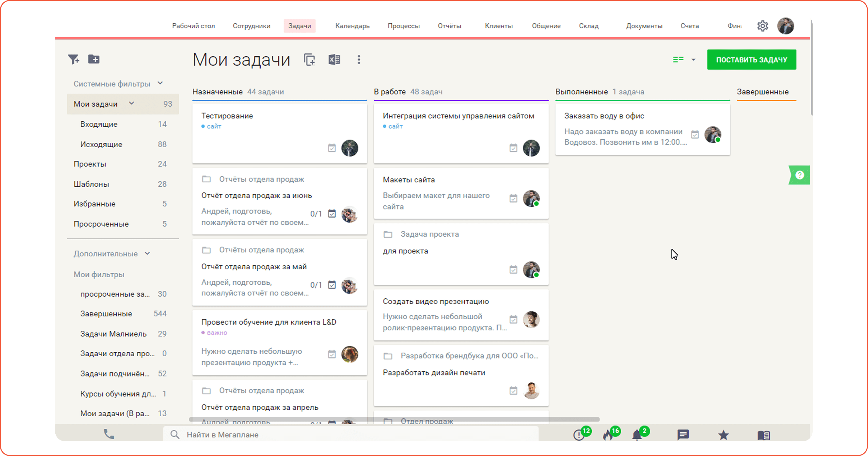Open the book knowledge base icon

(764, 435)
